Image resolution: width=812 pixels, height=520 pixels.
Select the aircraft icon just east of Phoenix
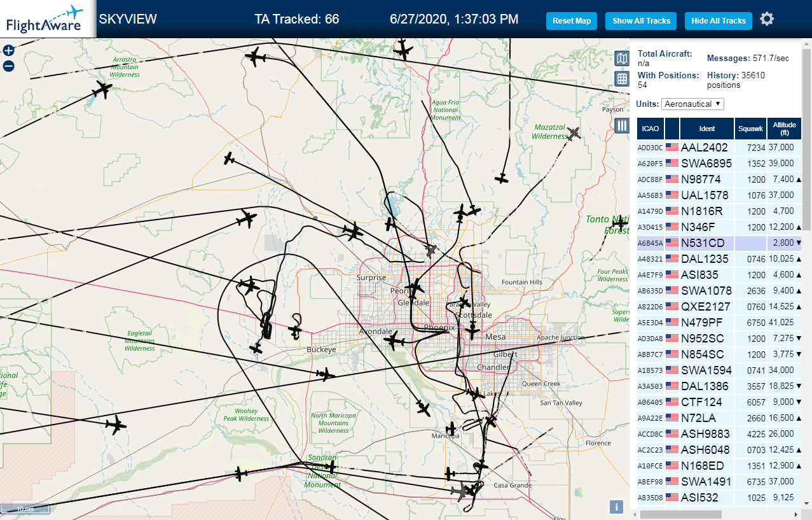coord(472,331)
